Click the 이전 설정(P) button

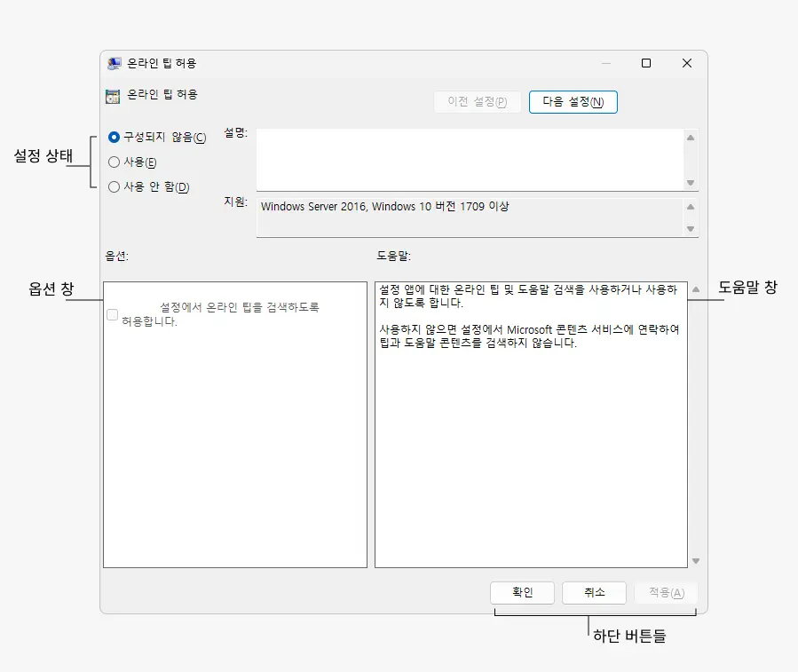(478, 102)
